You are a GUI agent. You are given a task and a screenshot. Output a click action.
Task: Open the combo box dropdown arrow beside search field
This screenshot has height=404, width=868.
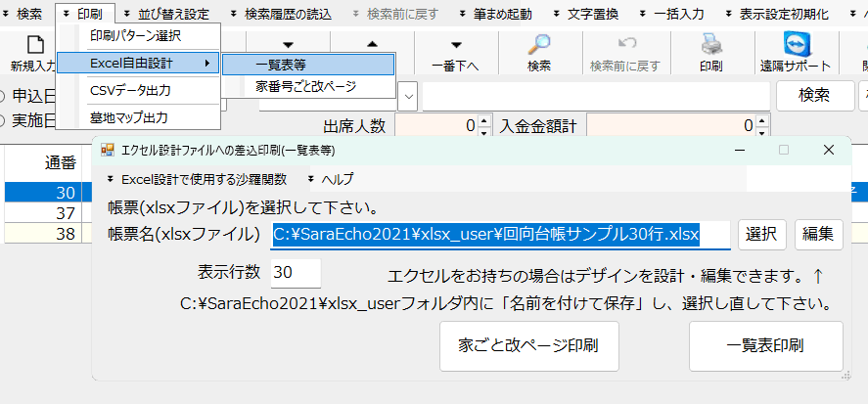tap(408, 96)
